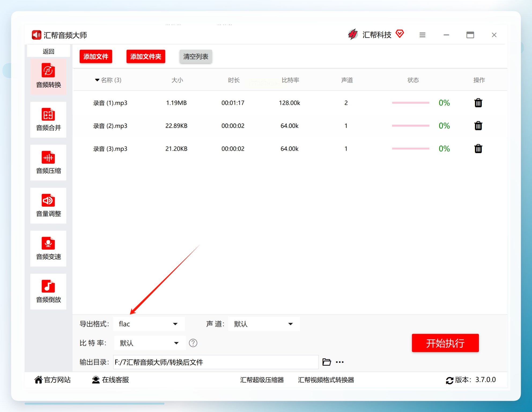Delete 录音 (3).mp3 with trash icon

[478, 149]
